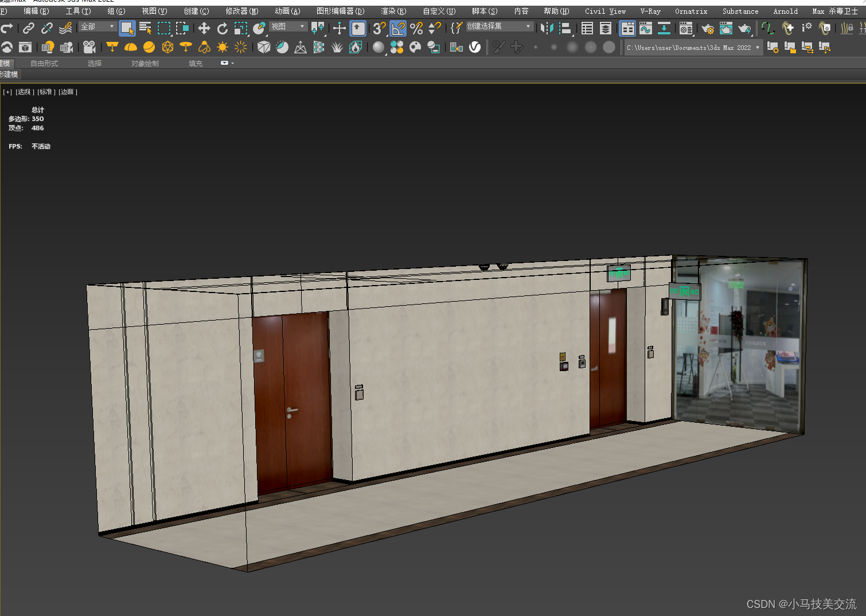
Task: Select the Move tool
Action: tap(204, 28)
